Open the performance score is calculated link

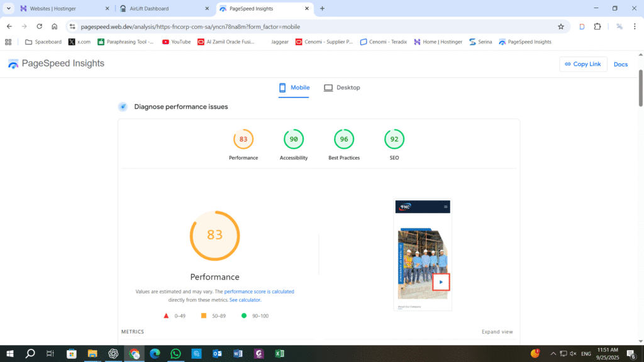point(259,292)
